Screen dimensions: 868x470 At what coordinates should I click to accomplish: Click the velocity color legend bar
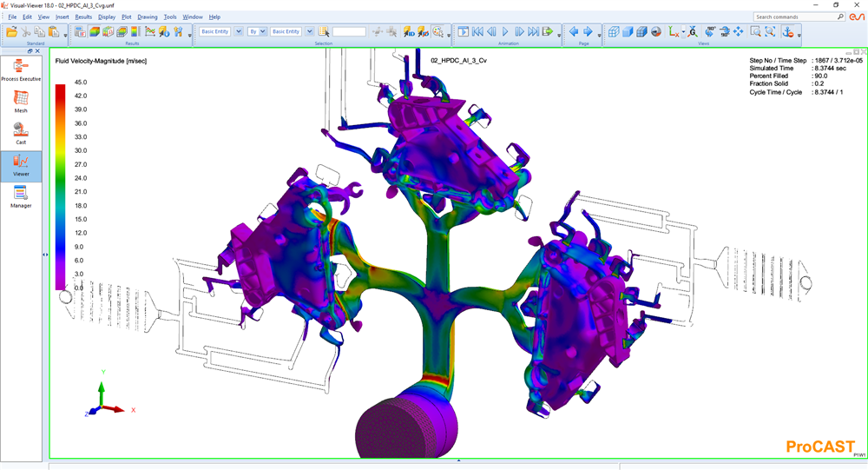pyautogui.click(x=59, y=186)
